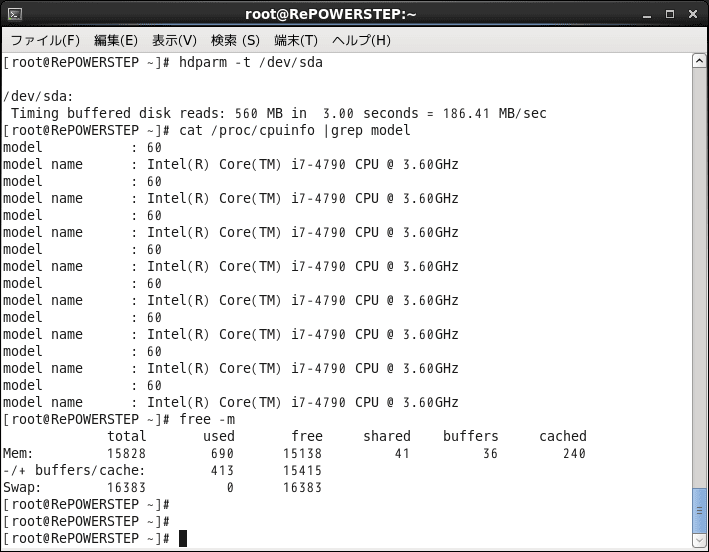Click the scrollbar down arrow
The height and width of the screenshot is (552, 709).
(x=699, y=540)
